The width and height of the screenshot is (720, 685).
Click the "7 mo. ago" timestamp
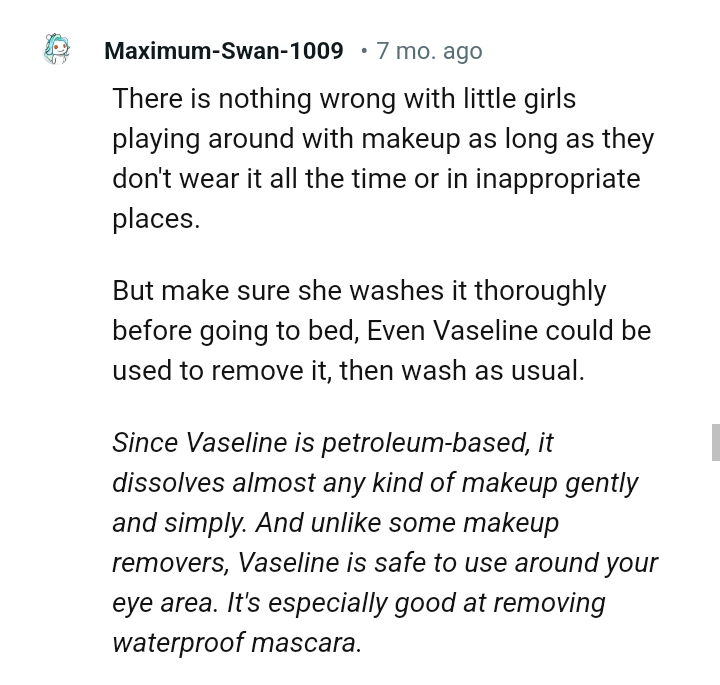pyautogui.click(x=429, y=50)
